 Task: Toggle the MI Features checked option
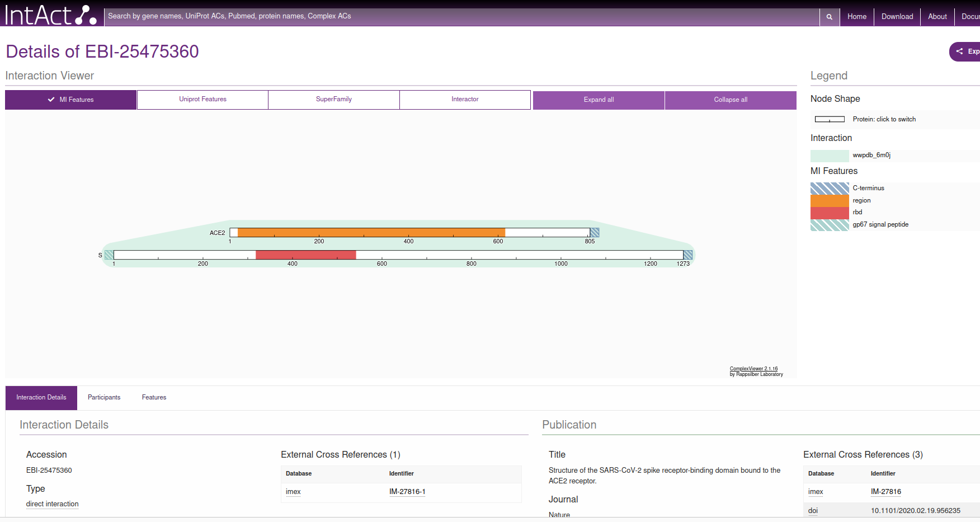(71, 100)
